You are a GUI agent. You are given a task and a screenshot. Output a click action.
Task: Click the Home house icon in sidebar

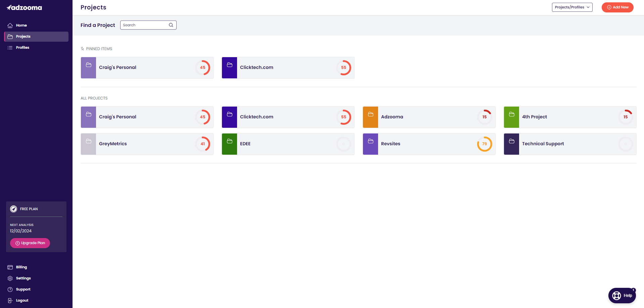coord(10,26)
